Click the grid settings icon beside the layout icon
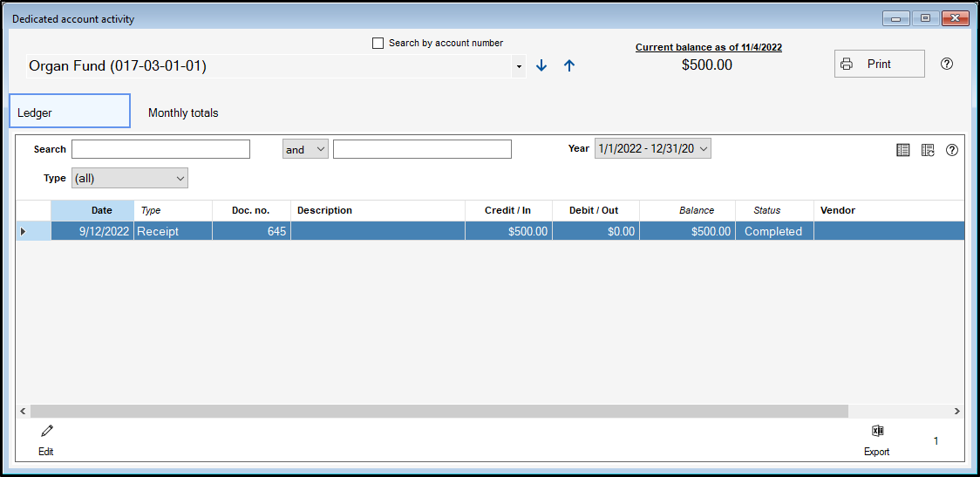The height and width of the screenshot is (477, 980). (x=928, y=150)
